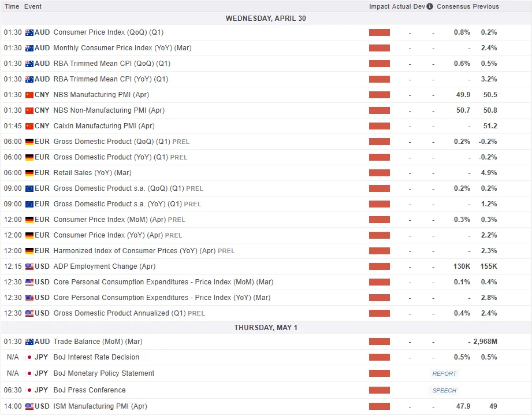Image resolution: width=532 pixels, height=415 pixels.
Task: Open Core Personal Consumption Expenditures (MoM) event
Action: point(163,282)
